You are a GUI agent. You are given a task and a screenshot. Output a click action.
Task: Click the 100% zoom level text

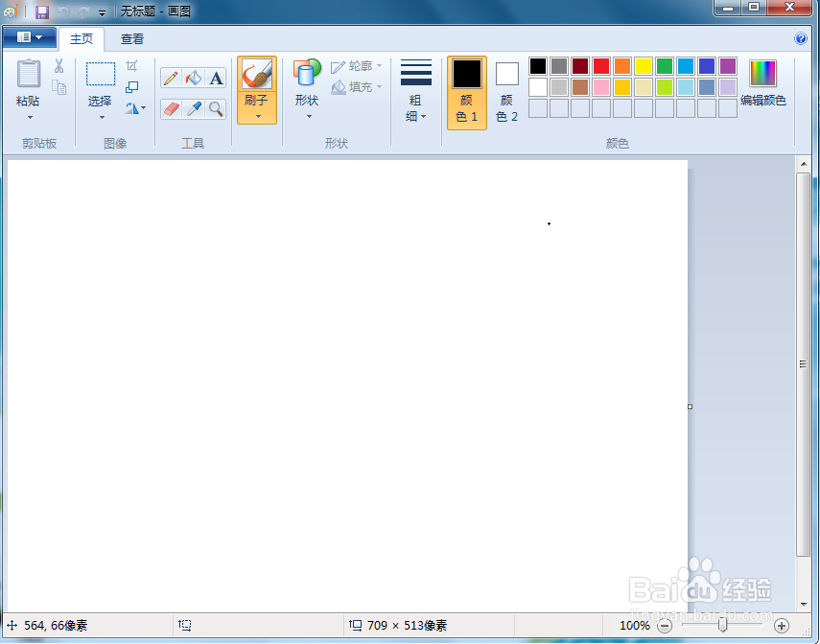(634, 626)
